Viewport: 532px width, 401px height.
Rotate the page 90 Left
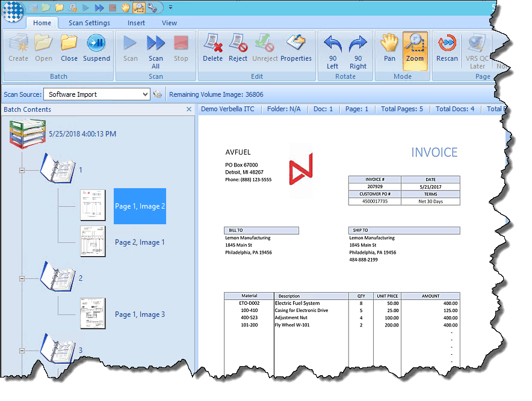click(332, 52)
